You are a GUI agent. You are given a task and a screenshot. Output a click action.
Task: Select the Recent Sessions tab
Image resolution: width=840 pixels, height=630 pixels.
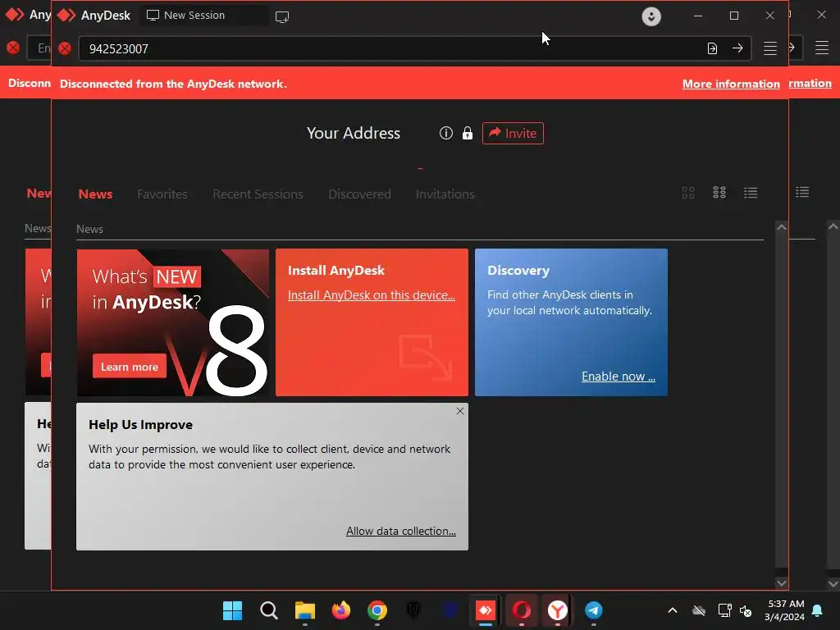click(x=258, y=194)
